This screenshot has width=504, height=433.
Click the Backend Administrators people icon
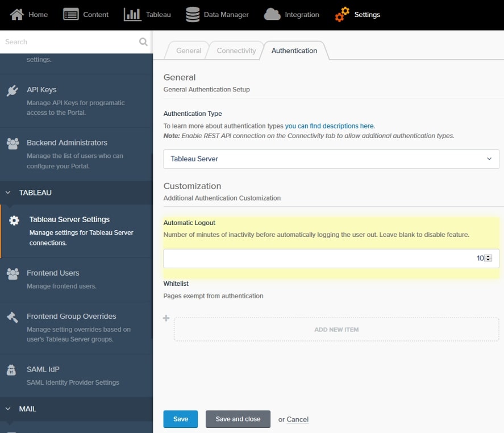click(x=13, y=143)
